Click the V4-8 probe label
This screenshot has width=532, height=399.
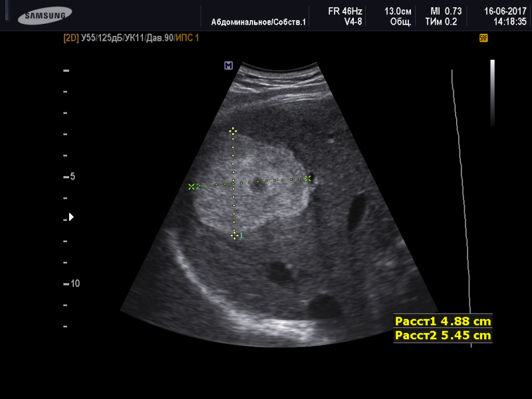353,22
